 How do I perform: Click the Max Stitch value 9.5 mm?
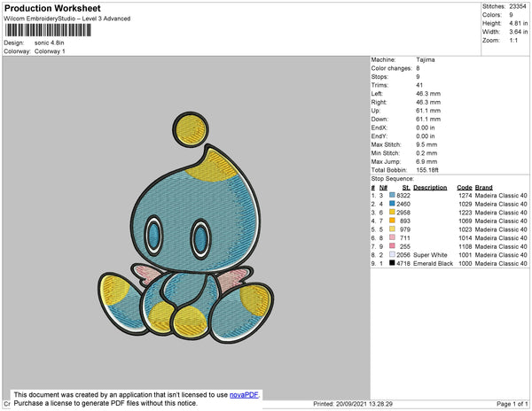click(426, 144)
